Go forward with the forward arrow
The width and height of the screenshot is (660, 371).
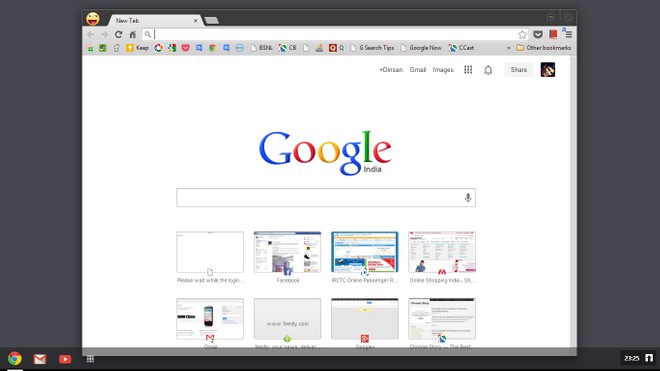pyautogui.click(x=104, y=35)
